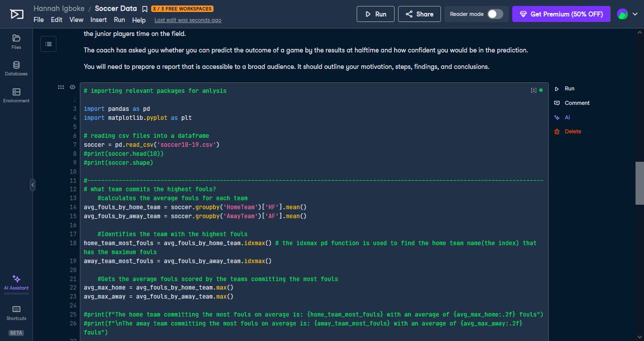This screenshot has height=341, width=644.
Task: Click the 'Last edit was seconds ago' link
Action: pyautogui.click(x=188, y=20)
